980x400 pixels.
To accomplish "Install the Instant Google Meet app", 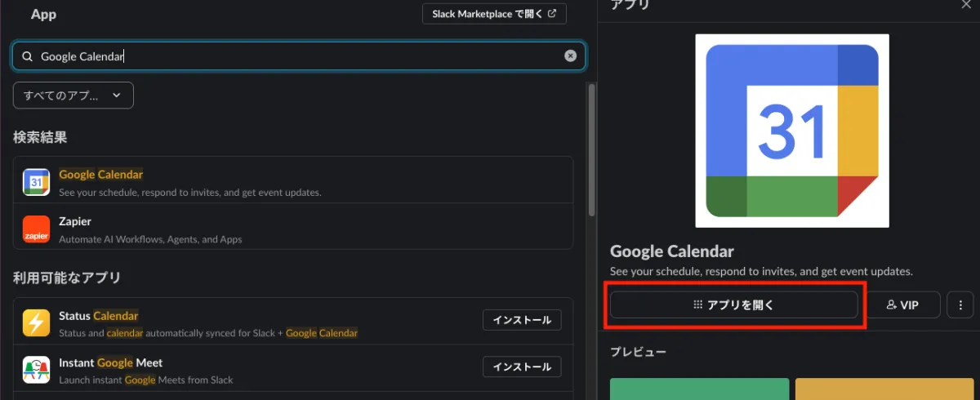I will click(522, 367).
